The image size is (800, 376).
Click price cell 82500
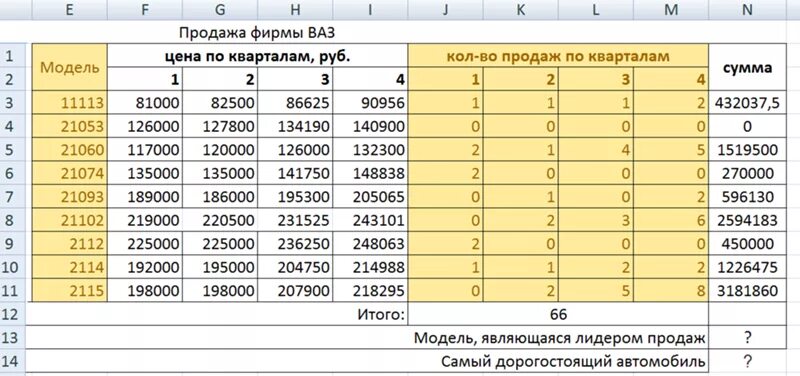click(220, 103)
